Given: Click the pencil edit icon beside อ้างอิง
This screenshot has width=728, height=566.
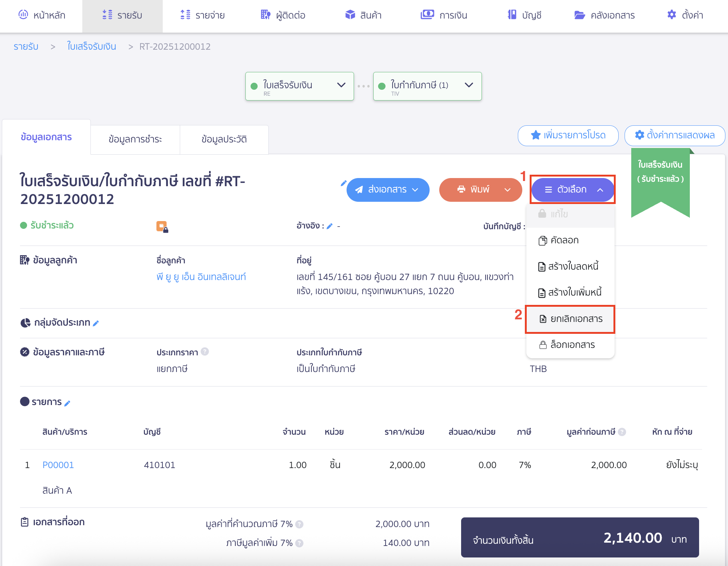Looking at the screenshot, I should [x=330, y=226].
